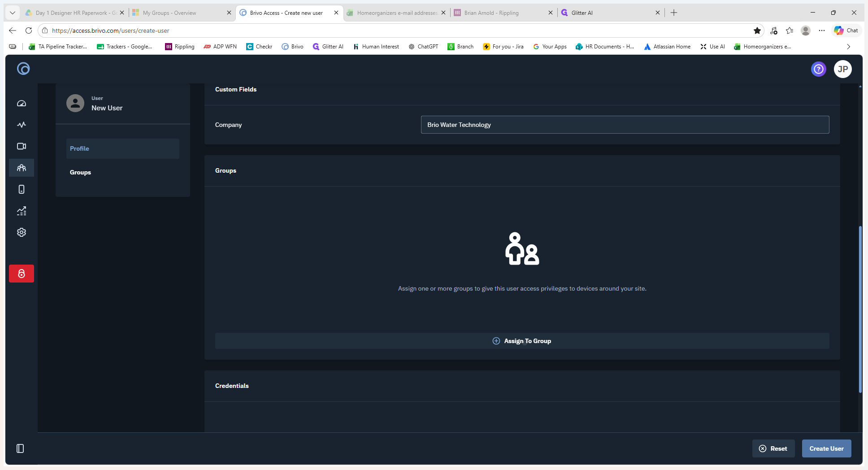Image resolution: width=868 pixels, height=470 pixels.
Task: Open Your Apps bookmark
Action: tap(550, 47)
